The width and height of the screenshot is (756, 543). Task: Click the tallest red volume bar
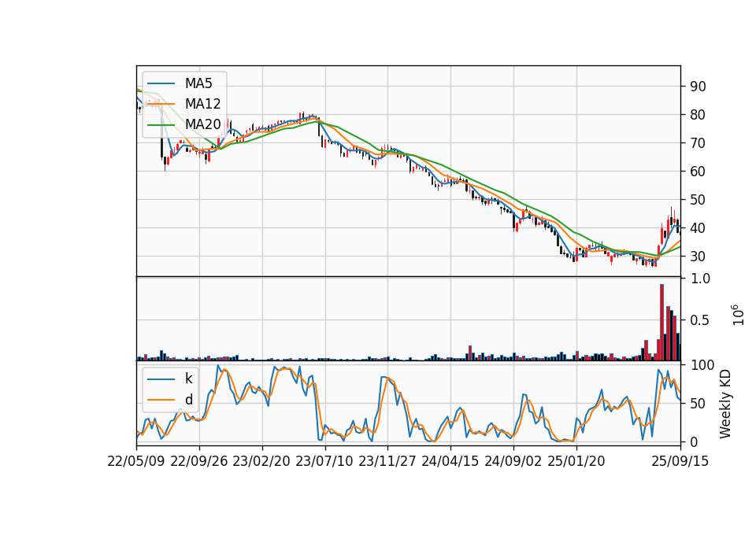662,323
